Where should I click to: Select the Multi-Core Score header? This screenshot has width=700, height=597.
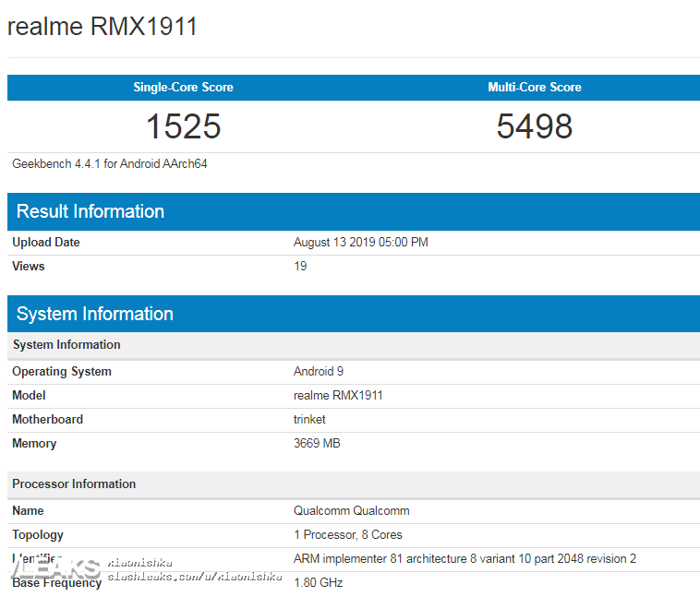tap(535, 87)
